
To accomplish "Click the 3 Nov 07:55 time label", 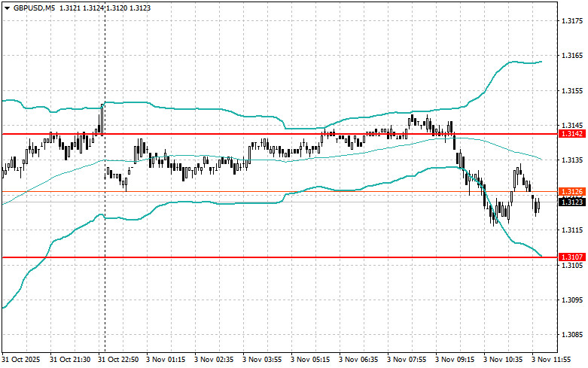I will [x=407, y=360].
